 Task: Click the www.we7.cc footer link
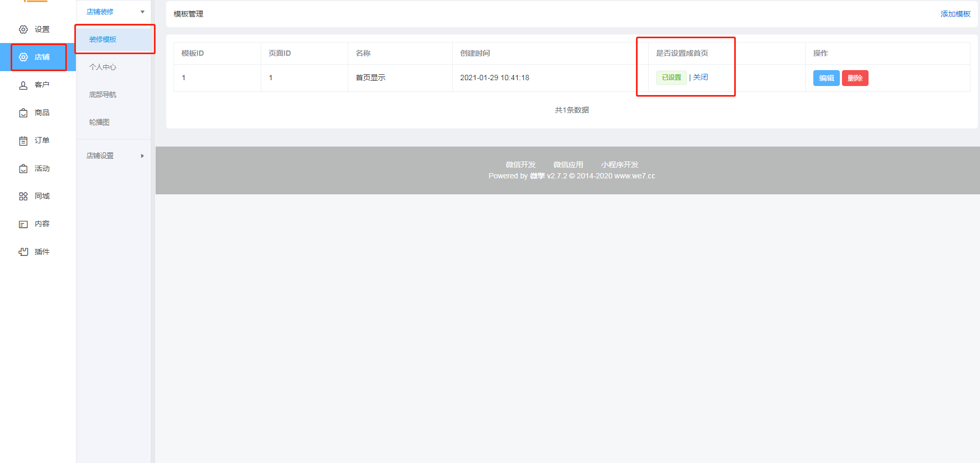[634, 176]
